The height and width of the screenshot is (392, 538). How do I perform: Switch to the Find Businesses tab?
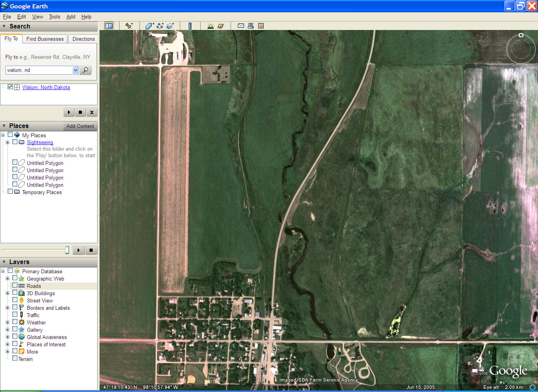tap(45, 39)
